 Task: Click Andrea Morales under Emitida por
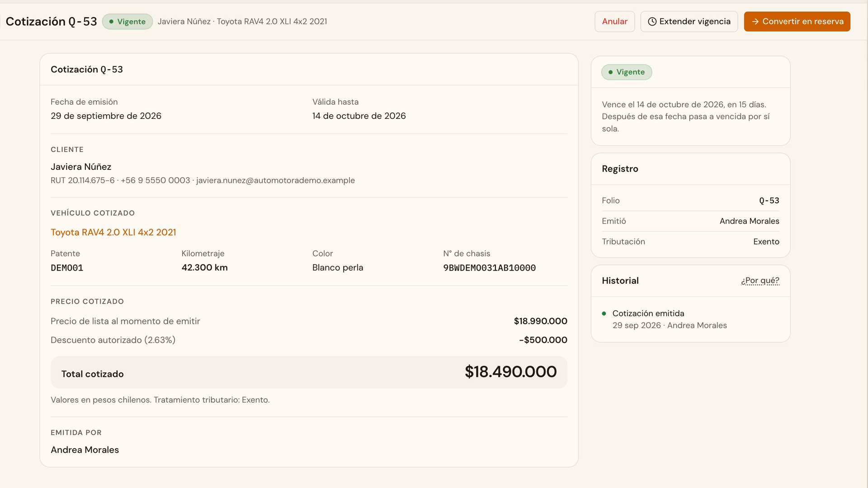[x=85, y=450]
